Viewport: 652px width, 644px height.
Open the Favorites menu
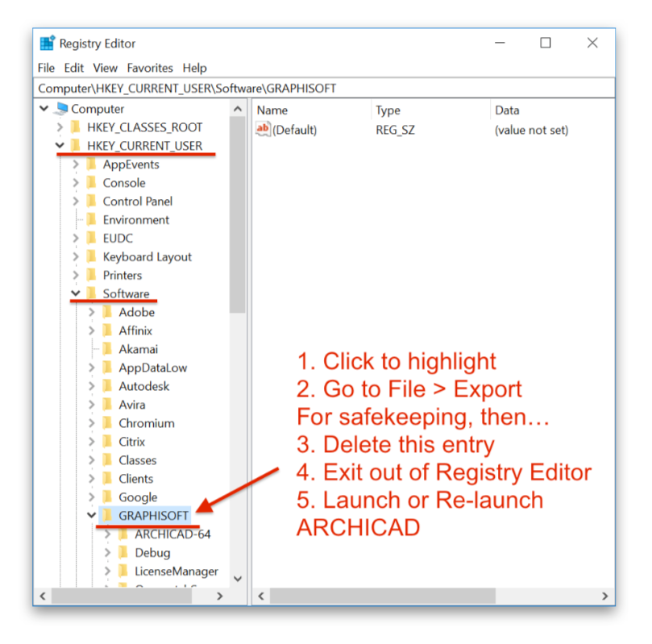click(x=150, y=68)
